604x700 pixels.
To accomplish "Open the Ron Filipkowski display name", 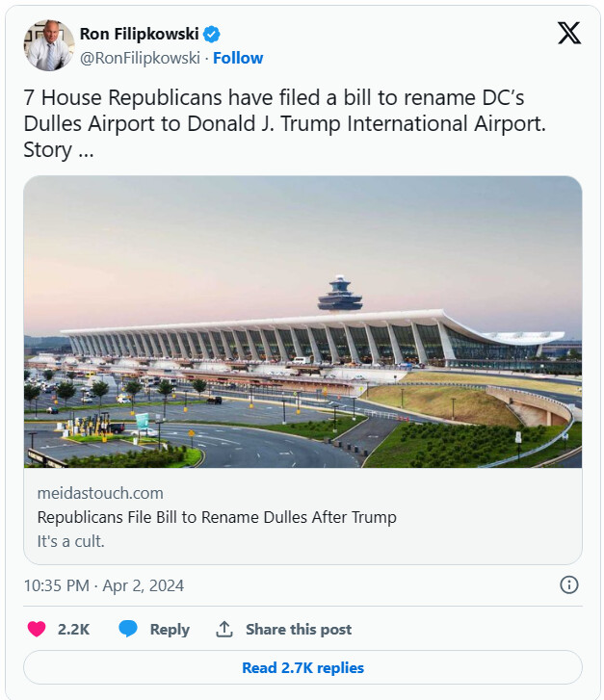I will click(140, 35).
